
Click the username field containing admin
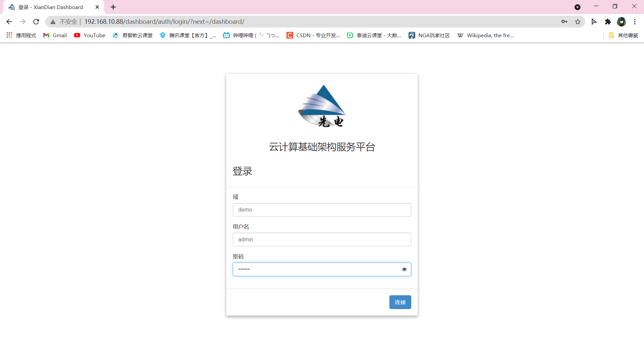pos(322,240)
